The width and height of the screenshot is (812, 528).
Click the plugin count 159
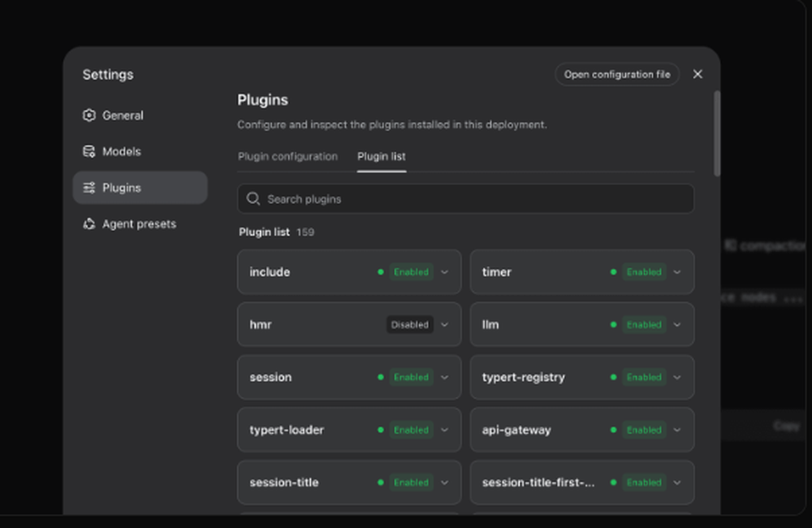(305, 232)
